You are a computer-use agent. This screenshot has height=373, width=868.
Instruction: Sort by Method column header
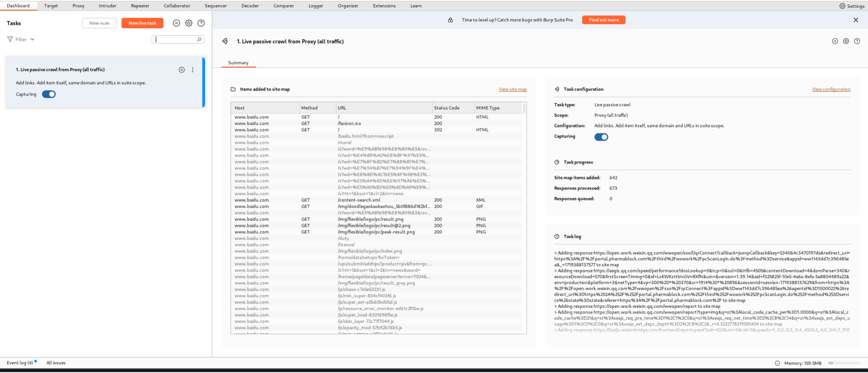pyautogui.click(x=317, y=108)
